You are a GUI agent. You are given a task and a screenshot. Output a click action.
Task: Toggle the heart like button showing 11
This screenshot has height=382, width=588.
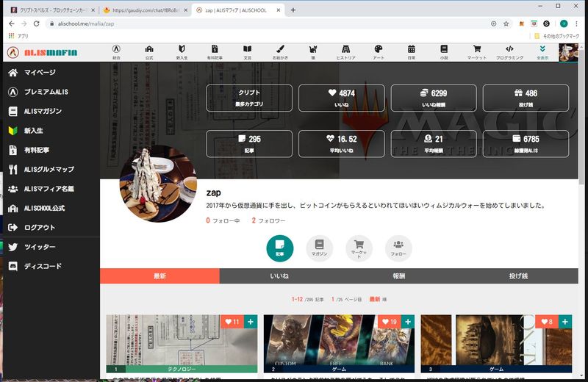click(232, 322)
